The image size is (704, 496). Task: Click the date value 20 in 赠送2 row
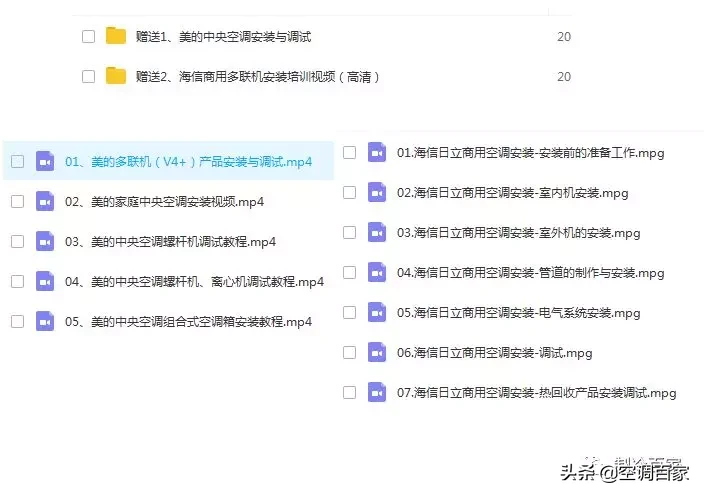(x=564, y=76)
